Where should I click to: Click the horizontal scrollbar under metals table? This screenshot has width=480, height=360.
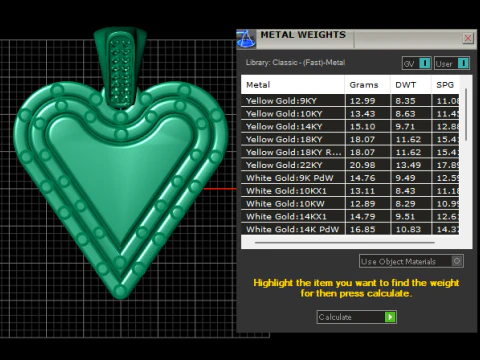[x=345, y=243]
